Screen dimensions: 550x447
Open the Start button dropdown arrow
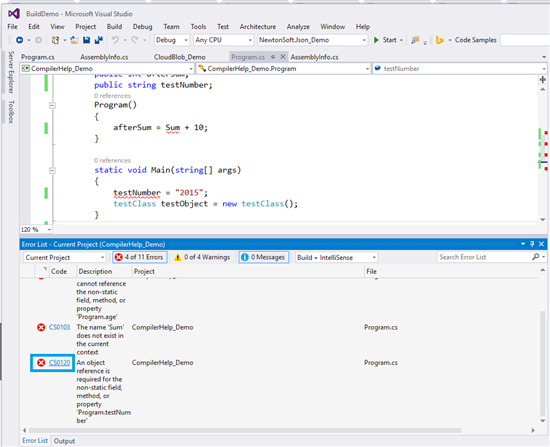point(401,40)
